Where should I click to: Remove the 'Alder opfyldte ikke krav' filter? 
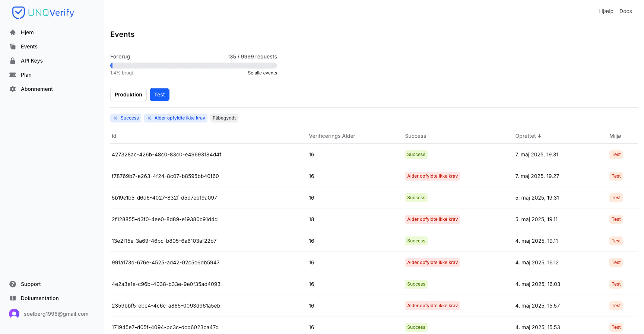click(x=149, y=118)
